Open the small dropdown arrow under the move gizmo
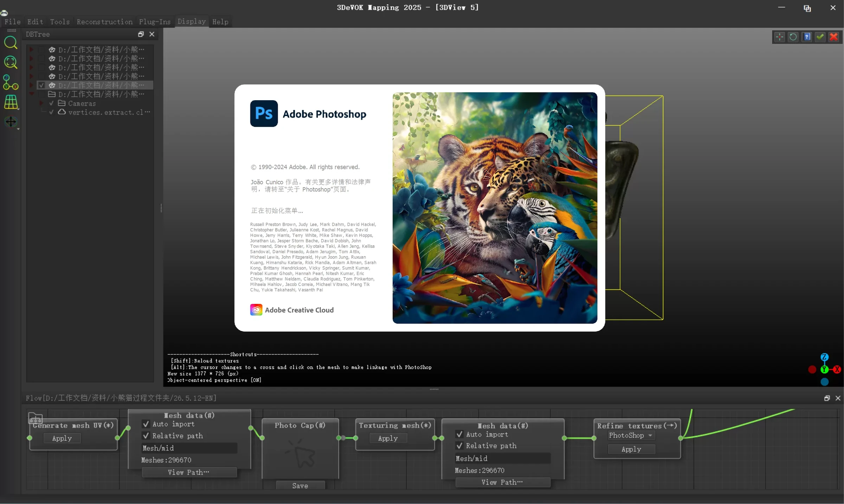844x504 pixels. click(x=18, y=129)
